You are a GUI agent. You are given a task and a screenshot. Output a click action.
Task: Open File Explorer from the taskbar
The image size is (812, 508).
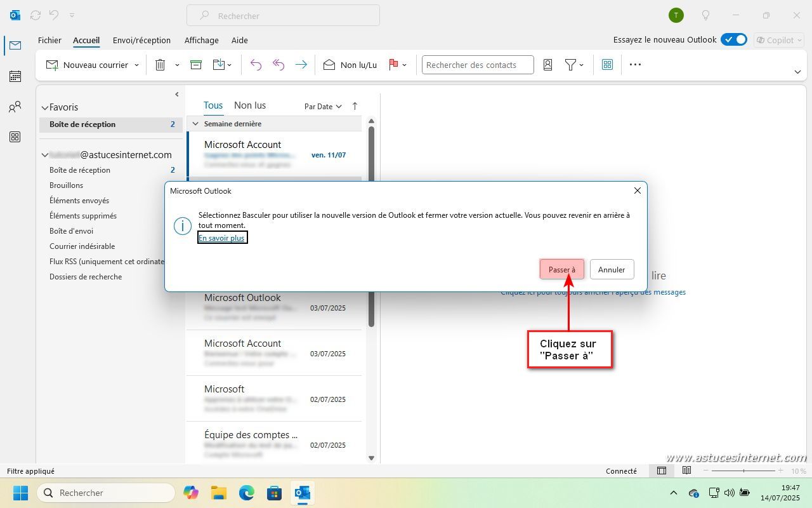219,493
